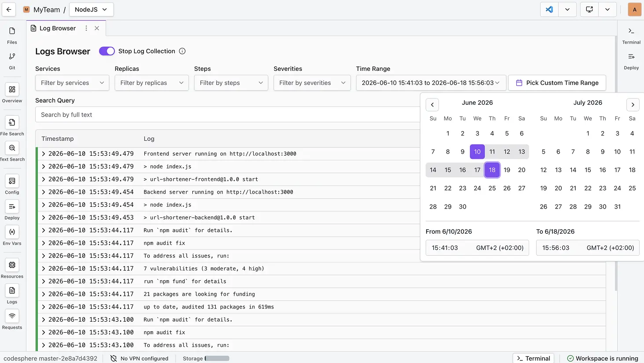Select July 31 in the calendar
The height and width of the screenshot is (363, 644).
pos(617,206)
